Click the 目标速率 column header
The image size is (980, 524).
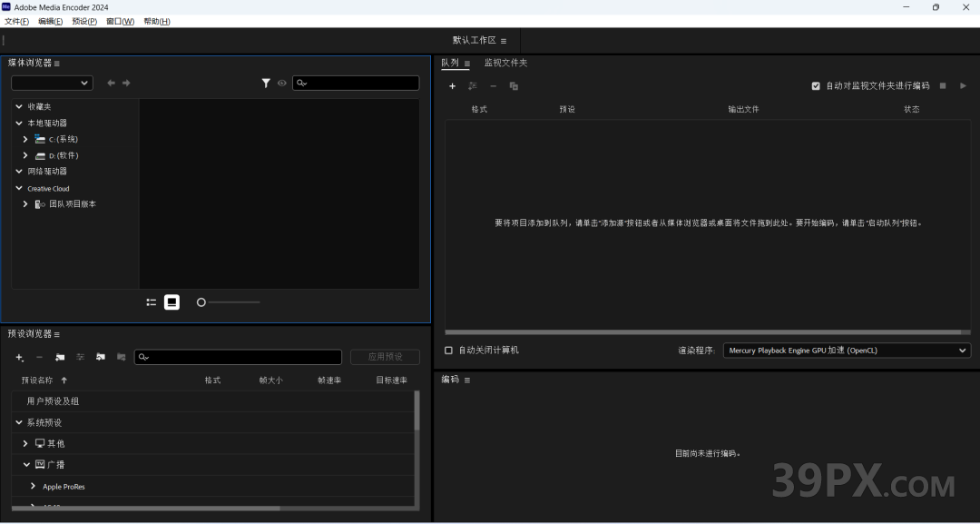391,381
